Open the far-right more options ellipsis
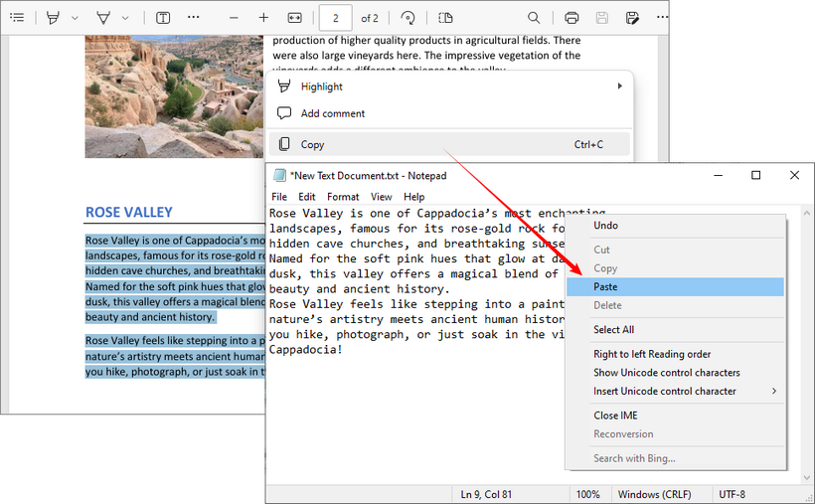The height and width of the screenshot is (504, 815). click(x=662, y=17)
